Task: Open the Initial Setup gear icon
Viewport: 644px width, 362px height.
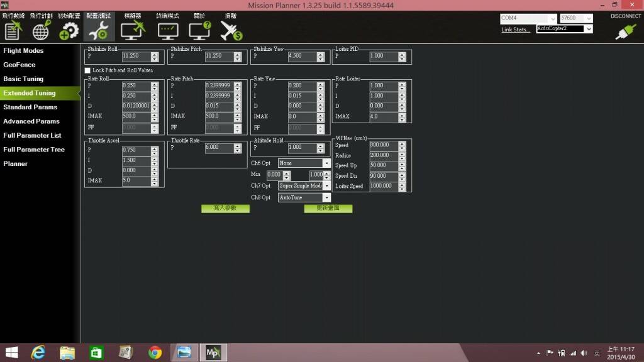Action: point(69,30)
